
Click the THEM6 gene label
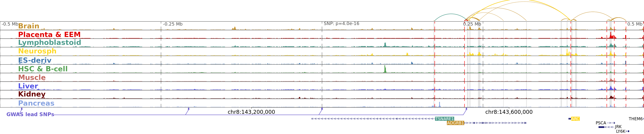(x=636, y=119)
